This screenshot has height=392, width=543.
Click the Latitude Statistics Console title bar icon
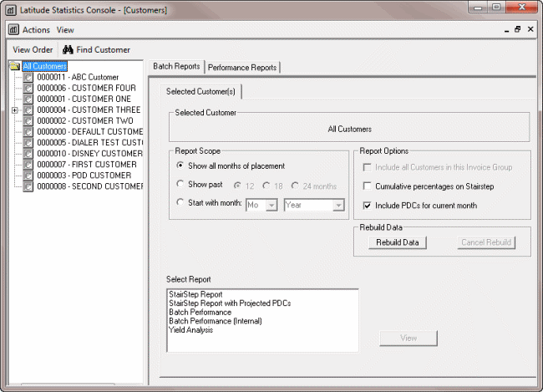point(10,9)
